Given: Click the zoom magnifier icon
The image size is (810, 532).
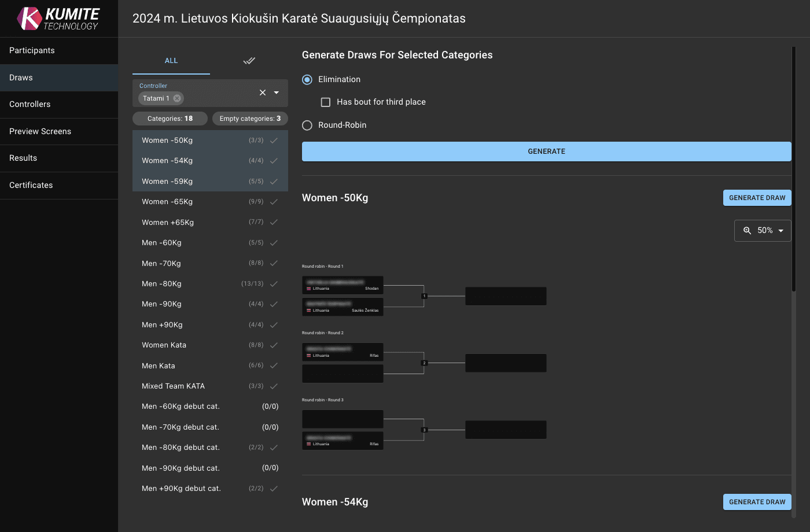Looking at the screenshot, I should click(x=747, y=230).
